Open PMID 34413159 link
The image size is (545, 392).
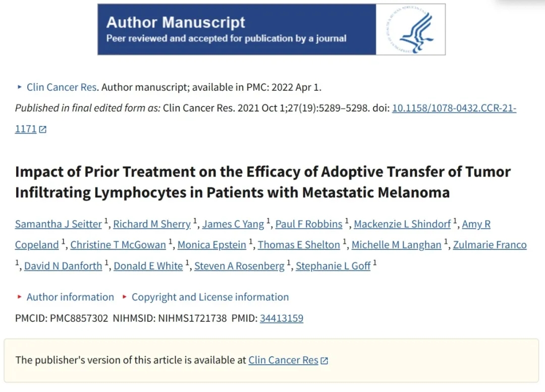point(281,318)
